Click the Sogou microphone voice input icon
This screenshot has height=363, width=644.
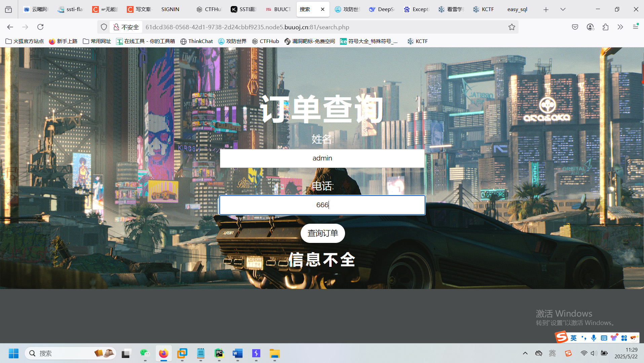point(594,338)
